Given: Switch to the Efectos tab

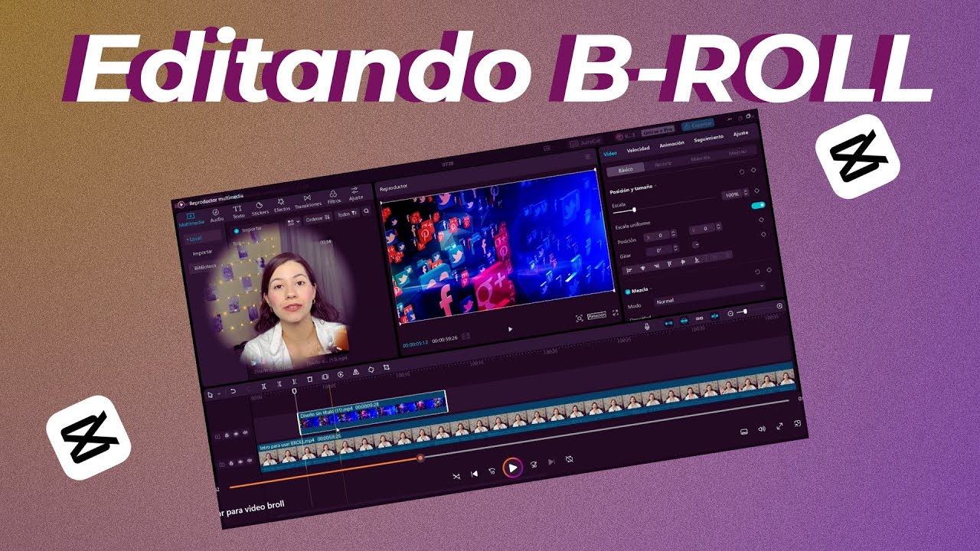Looking at the screenshot, I should coord(282,204).
